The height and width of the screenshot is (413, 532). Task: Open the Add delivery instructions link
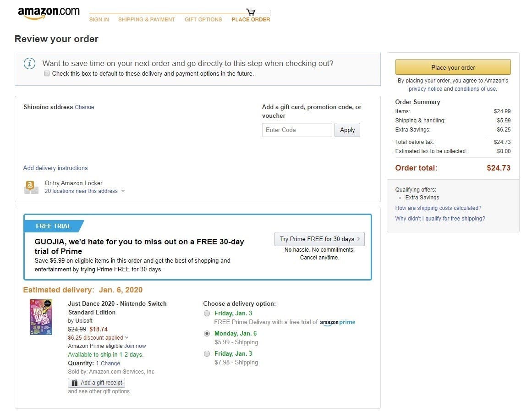click(55, 168)
